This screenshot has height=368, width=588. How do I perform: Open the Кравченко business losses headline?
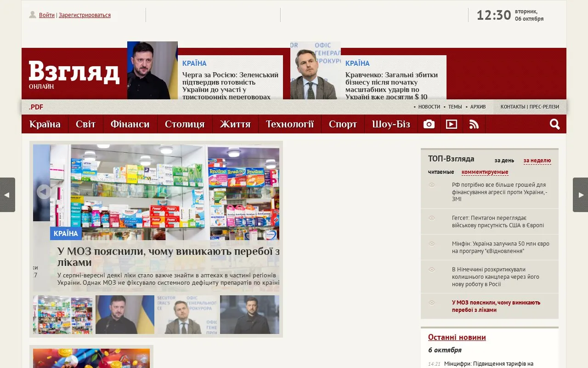click(392, 86)
